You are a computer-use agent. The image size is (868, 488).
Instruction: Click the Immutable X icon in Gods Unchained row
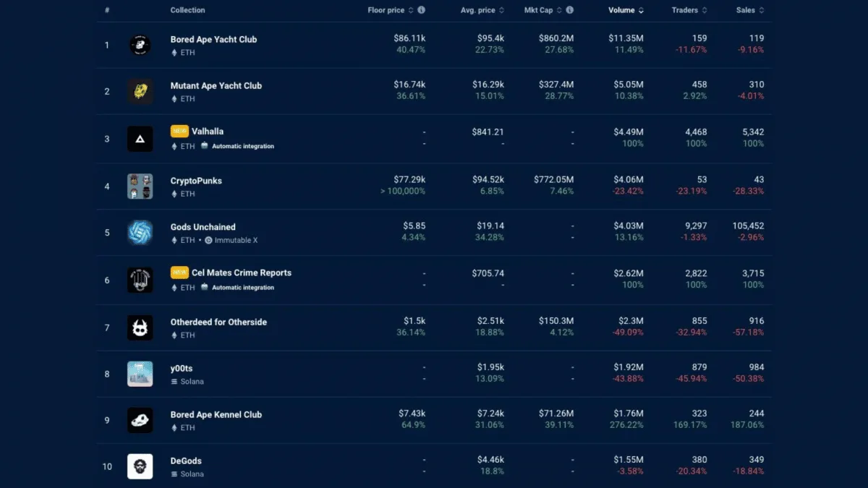[x=208, y=240]
